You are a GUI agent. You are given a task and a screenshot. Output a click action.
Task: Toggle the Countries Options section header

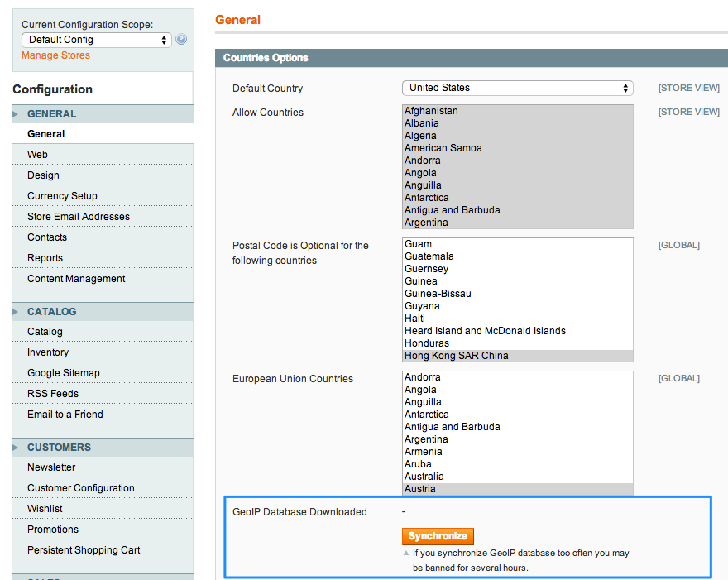(472, 58)
